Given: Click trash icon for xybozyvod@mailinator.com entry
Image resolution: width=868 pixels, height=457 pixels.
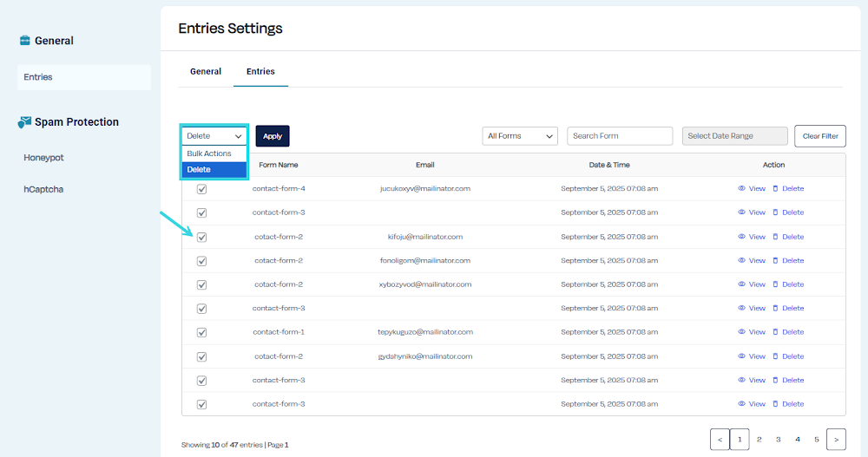Looking at the screenshot, I should (x=776, y=284).
